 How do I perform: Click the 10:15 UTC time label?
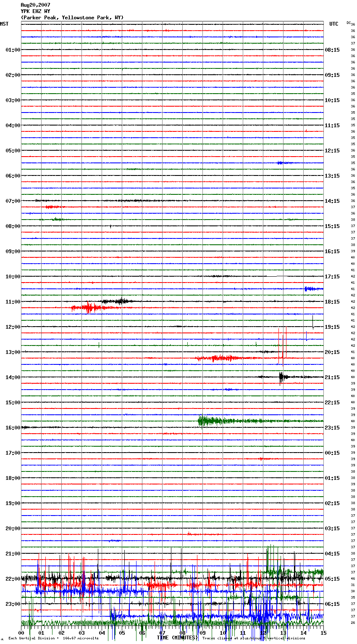tap(332, 100)
